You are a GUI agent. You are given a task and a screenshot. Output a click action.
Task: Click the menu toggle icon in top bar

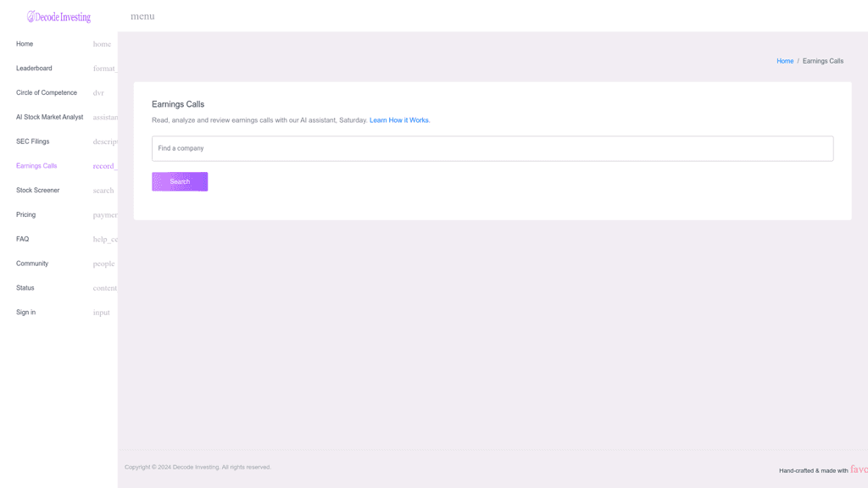click(x=142, y=16)
